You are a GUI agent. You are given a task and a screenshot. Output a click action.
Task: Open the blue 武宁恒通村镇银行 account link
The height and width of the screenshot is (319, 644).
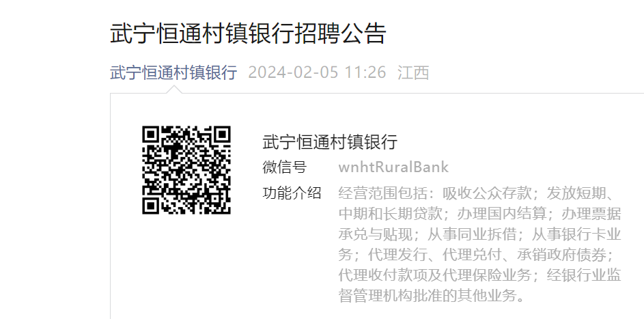173,72
